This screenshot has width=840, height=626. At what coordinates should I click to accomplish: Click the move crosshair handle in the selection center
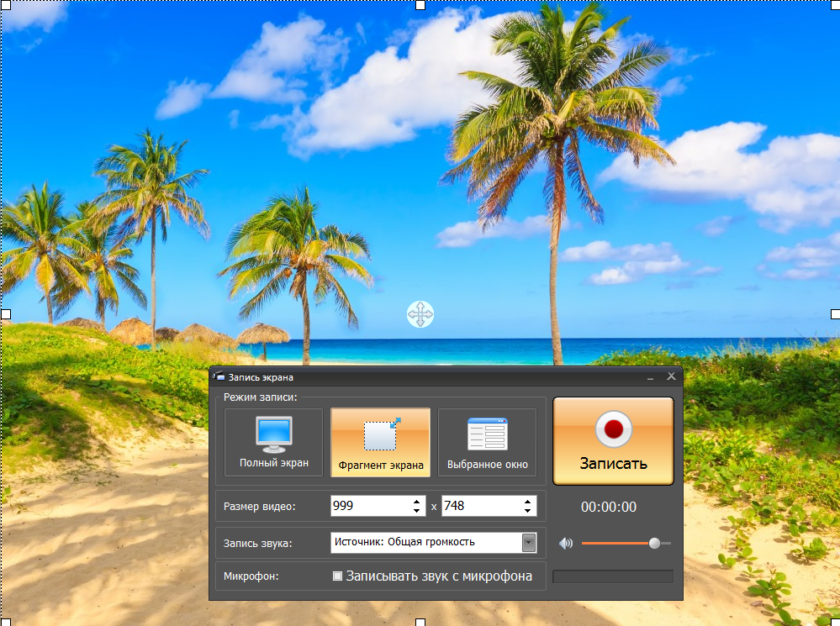tap(420, 314)
